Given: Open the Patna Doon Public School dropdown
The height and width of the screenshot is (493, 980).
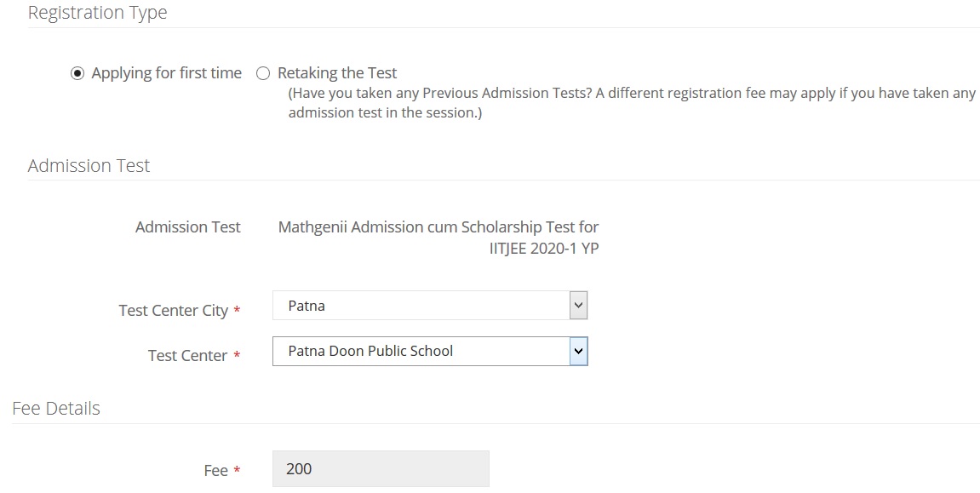Looking at the screenshot, I should pyautogui.click(x=421, y=351).
